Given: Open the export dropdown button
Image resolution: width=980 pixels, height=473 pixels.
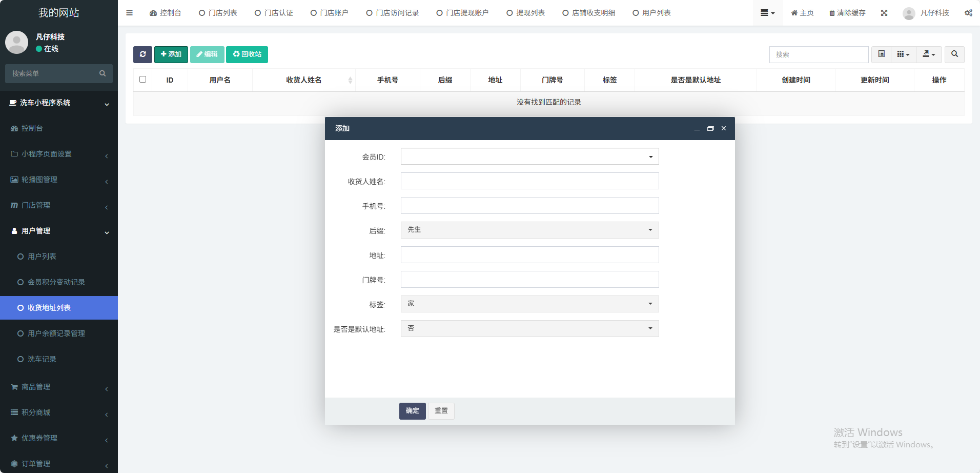Looking at the screenshot, I should [x=929, y=54].
